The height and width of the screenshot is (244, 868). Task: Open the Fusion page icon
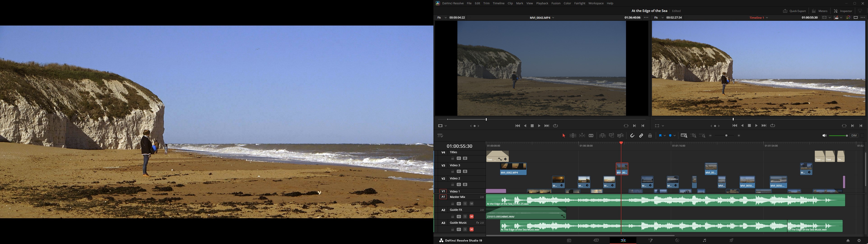point(650,240)
